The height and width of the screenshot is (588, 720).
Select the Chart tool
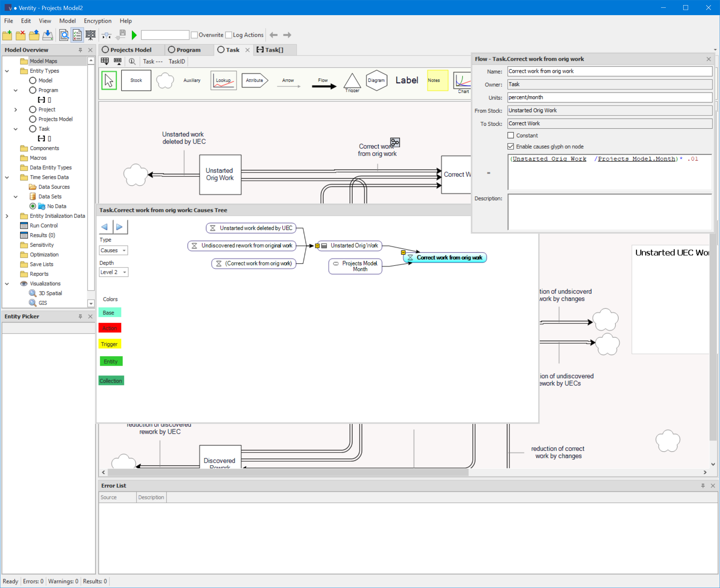463,82
